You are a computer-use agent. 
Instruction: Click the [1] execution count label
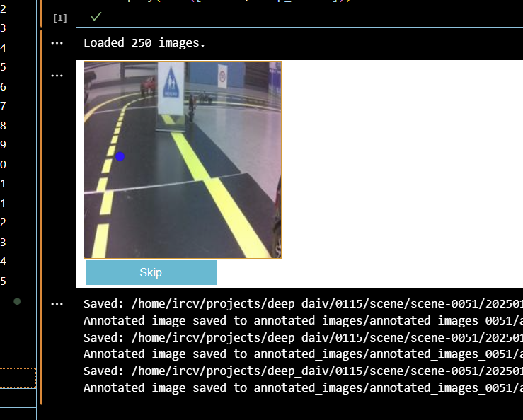pos(60,18)
